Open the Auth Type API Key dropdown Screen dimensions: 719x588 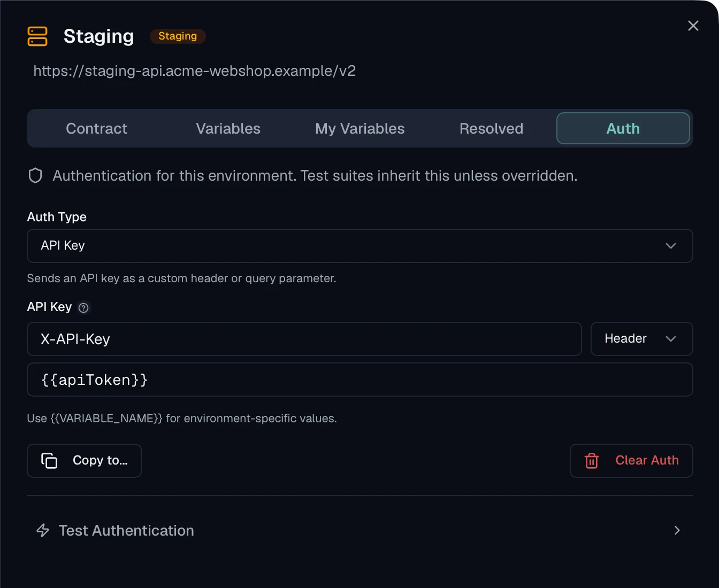360,246
